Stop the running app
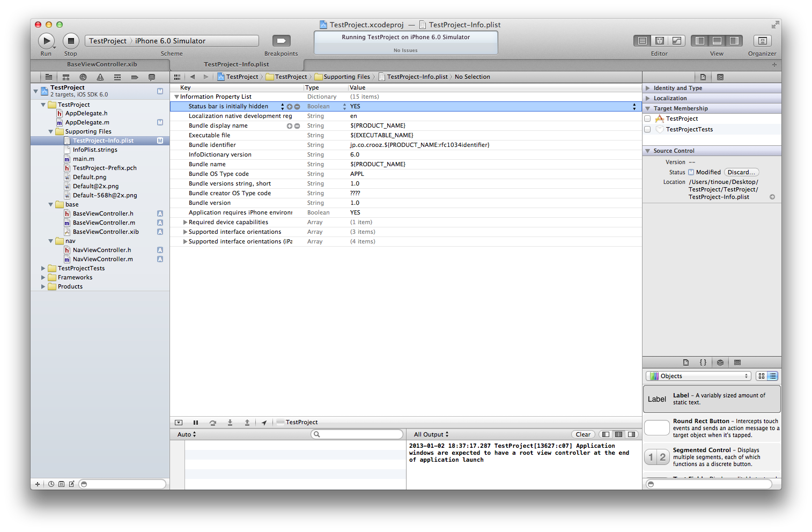This screenshot has width=812, height=532. (x=71, y=41)
